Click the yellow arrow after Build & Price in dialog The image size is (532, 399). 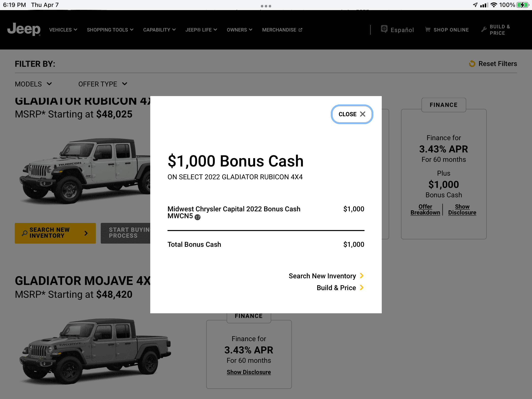[x=362, y=287]
